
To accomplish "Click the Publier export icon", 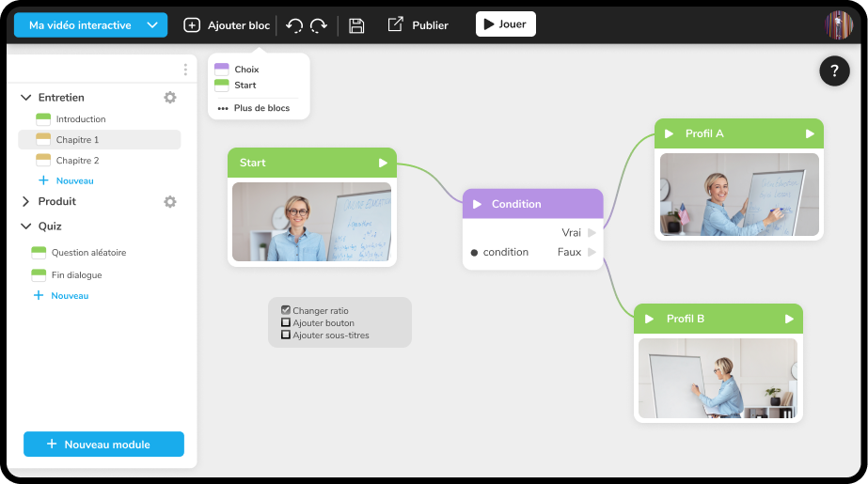I will (x=395, y=24).
